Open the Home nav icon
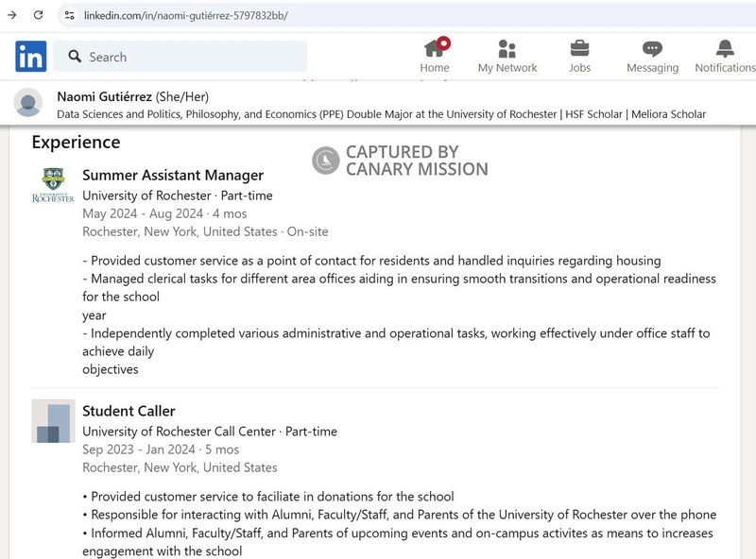 (x=437, y=48)
